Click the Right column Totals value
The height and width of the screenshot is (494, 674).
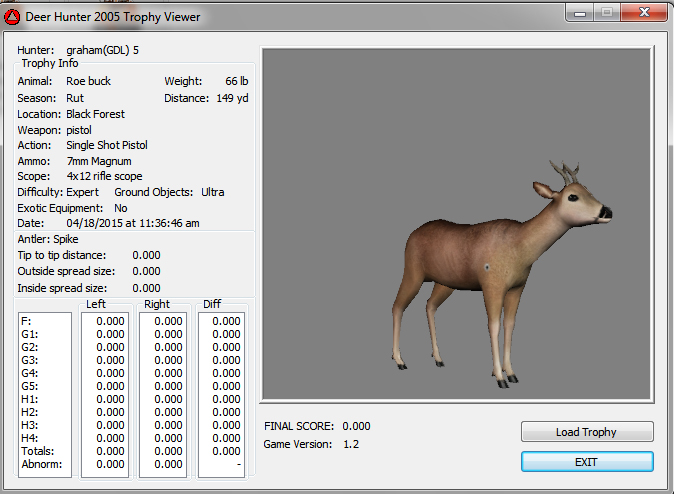(x=168, y=451)
